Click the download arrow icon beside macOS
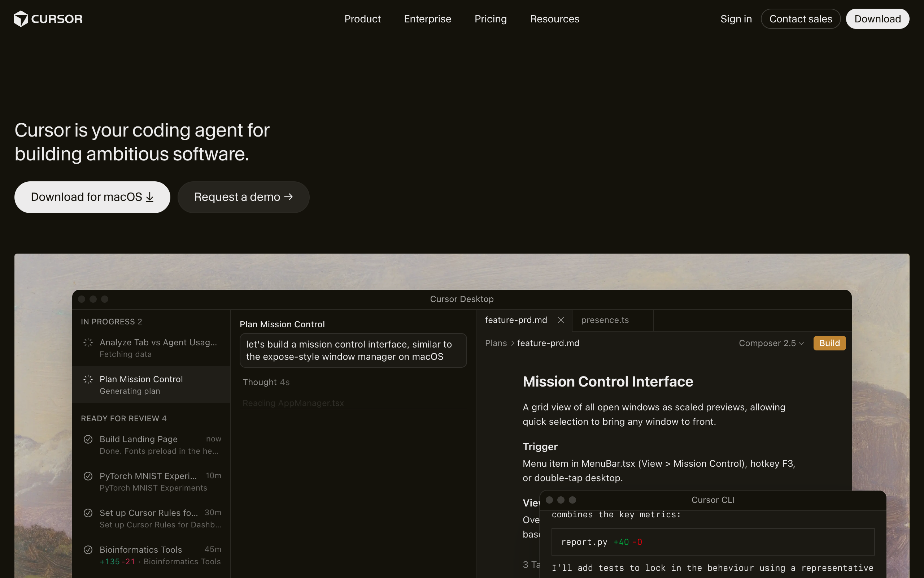 tap(150, 197)
